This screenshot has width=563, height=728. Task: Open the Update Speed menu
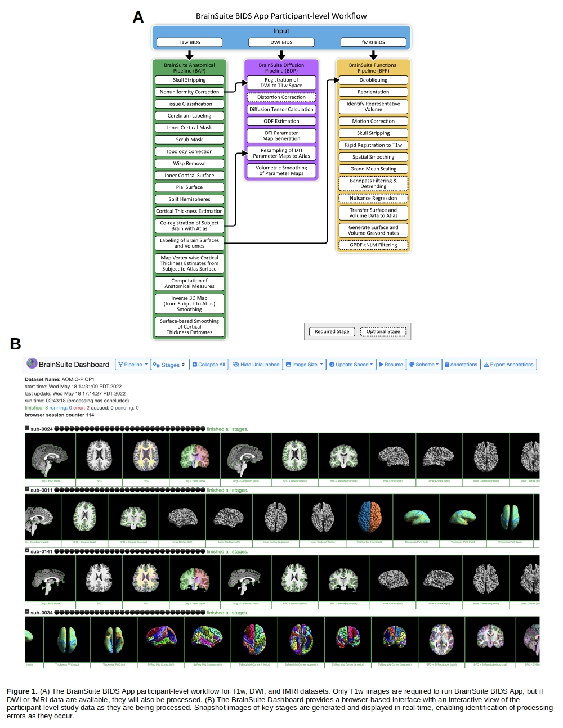351,365
